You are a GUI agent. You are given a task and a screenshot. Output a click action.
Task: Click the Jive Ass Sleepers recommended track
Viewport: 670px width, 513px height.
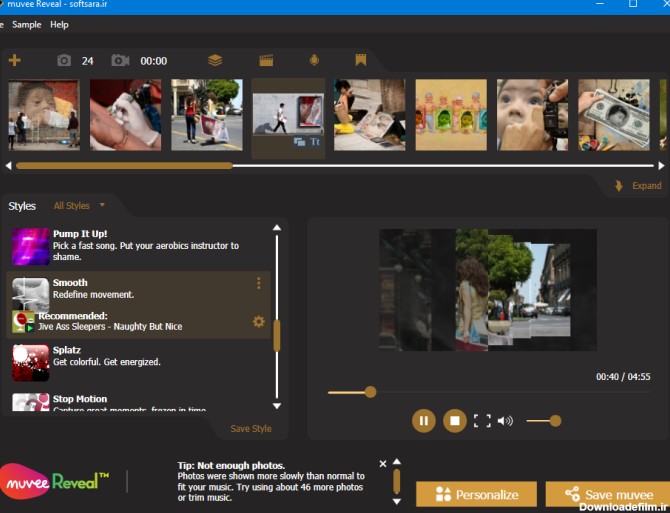pos(110,327)
